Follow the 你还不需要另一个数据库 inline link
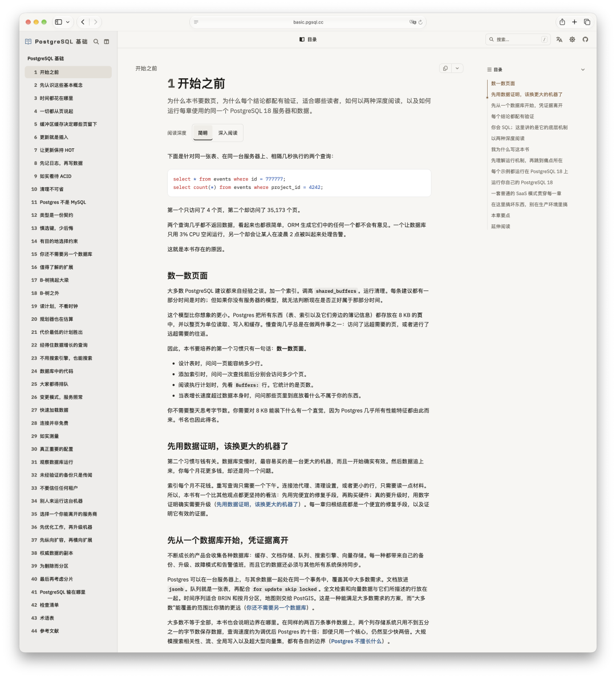616x678 pixels. 277,608
